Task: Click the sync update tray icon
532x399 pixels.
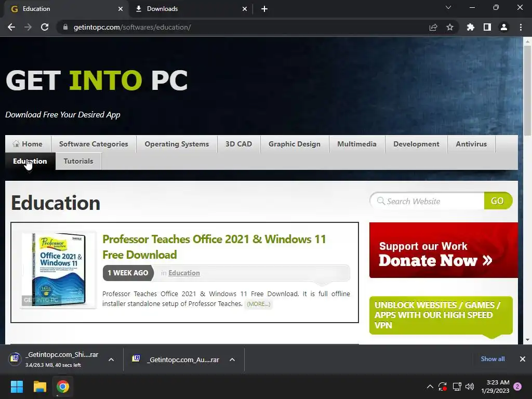Action: pyautogui.click(x=443, y=387)
